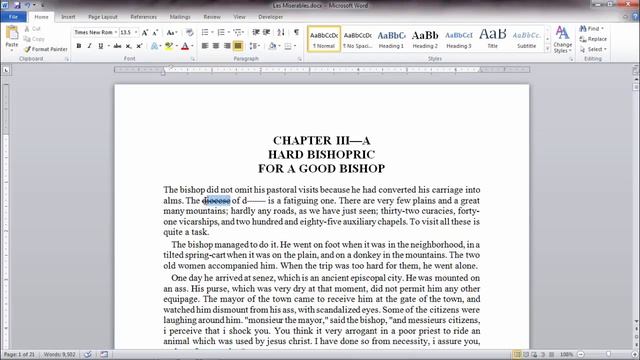
Task: Apply the Heading 1 style
Action: (x=391, y=39)
